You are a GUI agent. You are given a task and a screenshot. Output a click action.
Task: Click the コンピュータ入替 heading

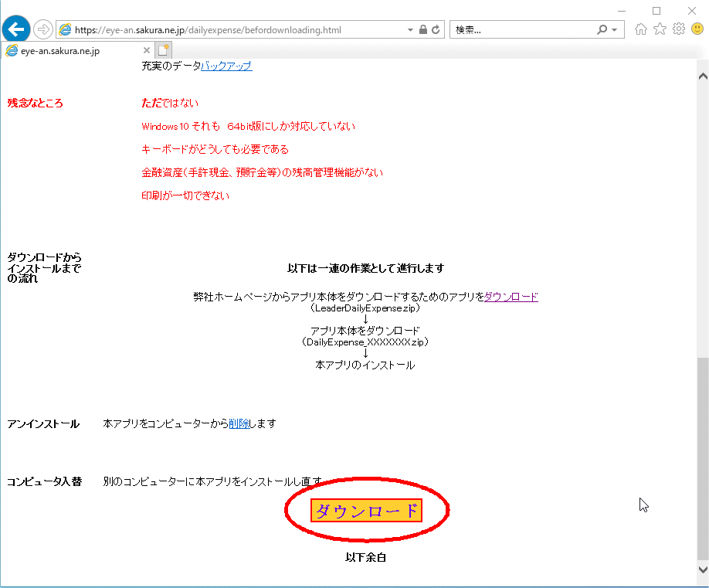click(44, 481)
